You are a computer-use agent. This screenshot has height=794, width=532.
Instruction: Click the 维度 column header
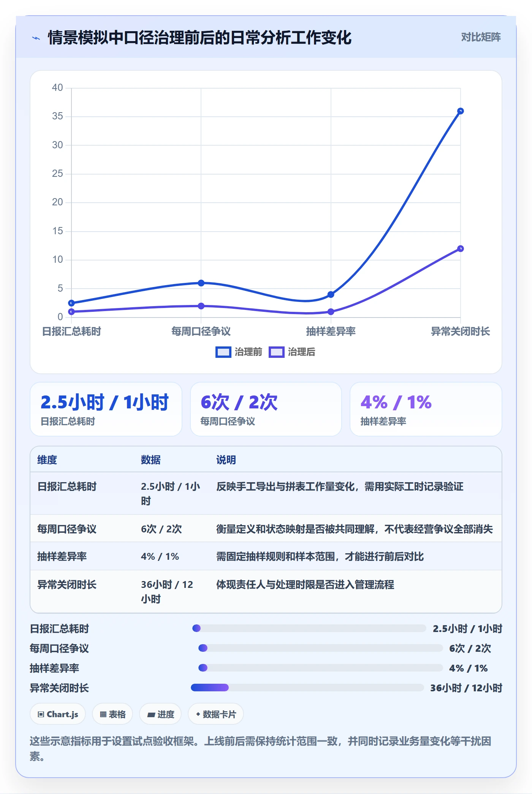47,460
